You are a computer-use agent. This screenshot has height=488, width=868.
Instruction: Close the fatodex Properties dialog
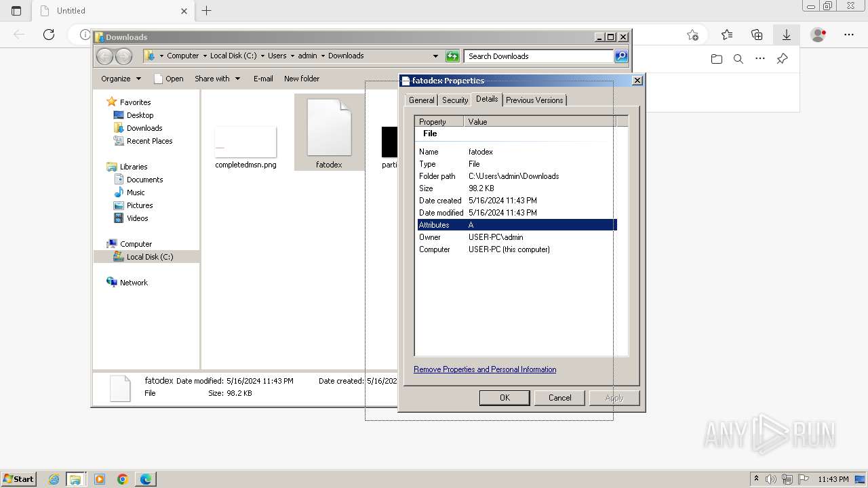637,81
